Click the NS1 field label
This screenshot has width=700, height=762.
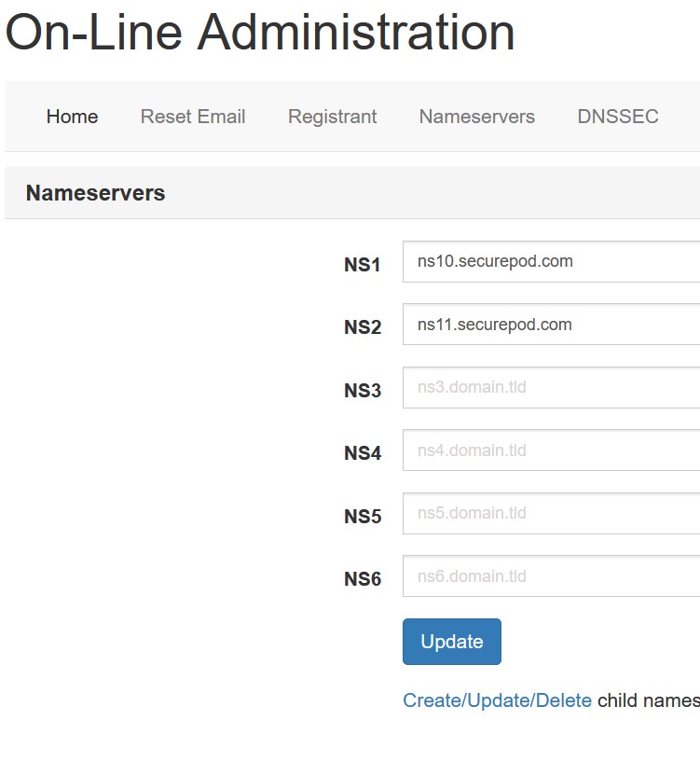pos(362,265)
